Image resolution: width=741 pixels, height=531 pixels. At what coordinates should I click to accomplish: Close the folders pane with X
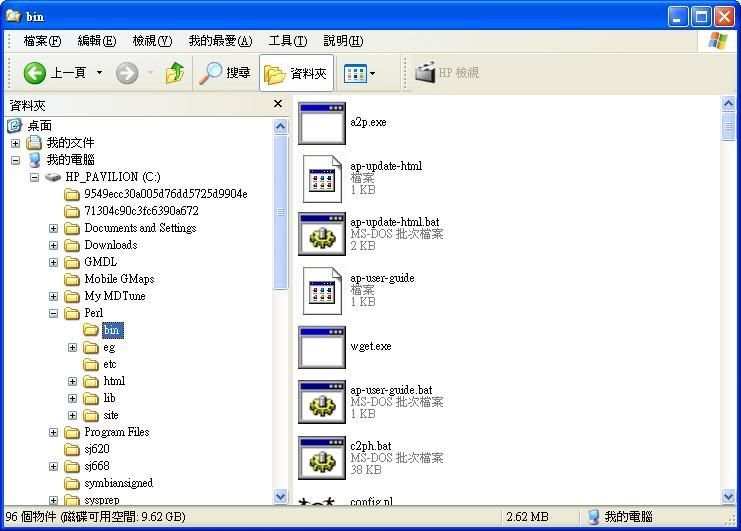pos(278,104)
